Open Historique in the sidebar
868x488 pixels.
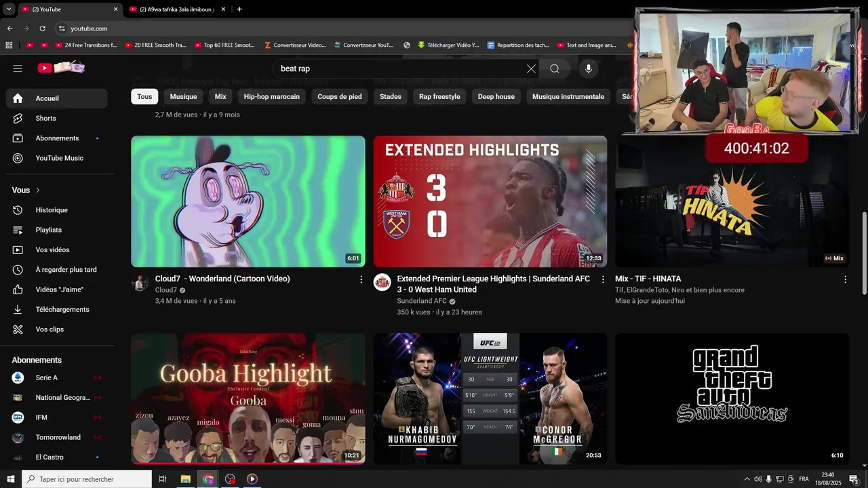57,210
